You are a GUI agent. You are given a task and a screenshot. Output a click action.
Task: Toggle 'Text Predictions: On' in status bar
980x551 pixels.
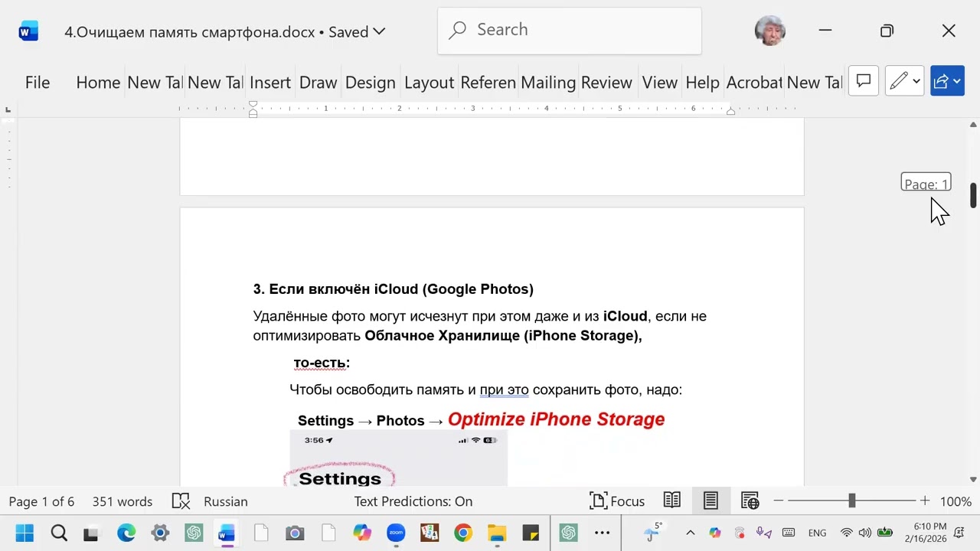413,502
